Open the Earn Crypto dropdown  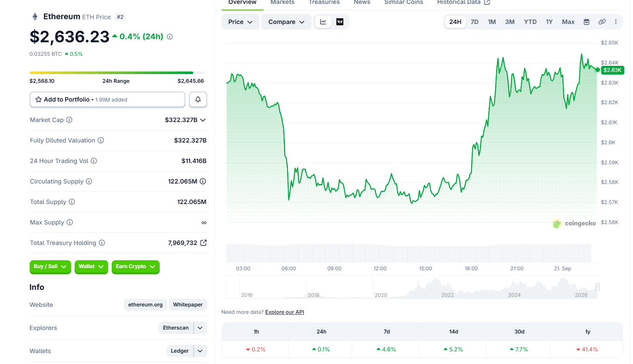click(136, 267)
